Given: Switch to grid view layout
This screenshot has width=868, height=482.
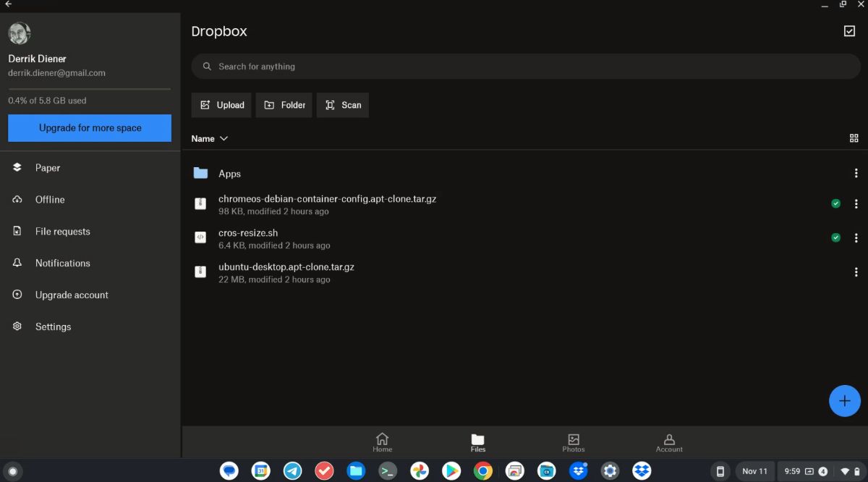Looking at the screenshot, I should click(x=854, y=138).
